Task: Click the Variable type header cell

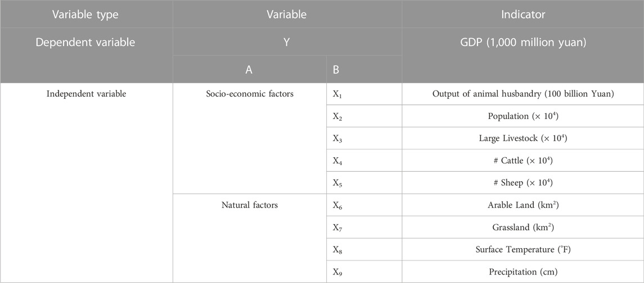Action: pyautogui.click(x=86, y=14)
